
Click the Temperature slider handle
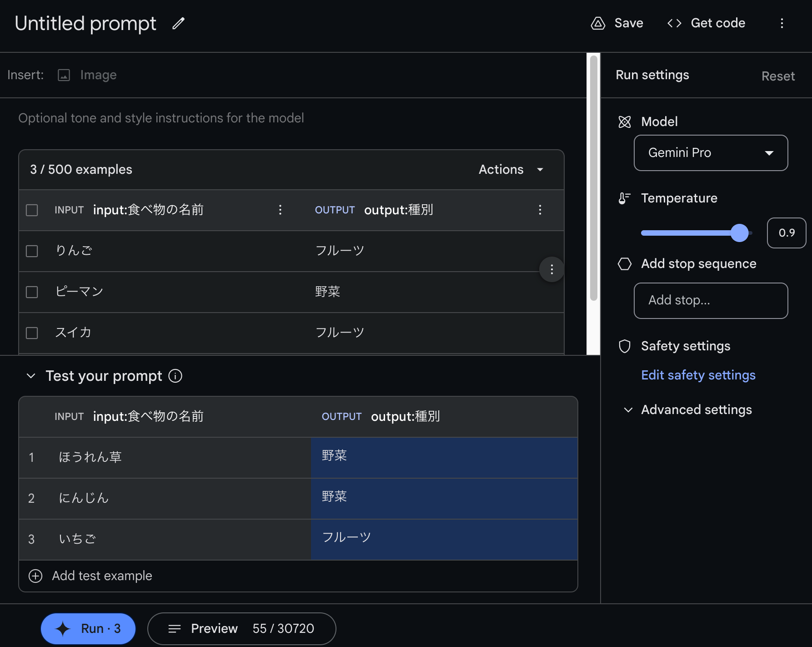739,233
